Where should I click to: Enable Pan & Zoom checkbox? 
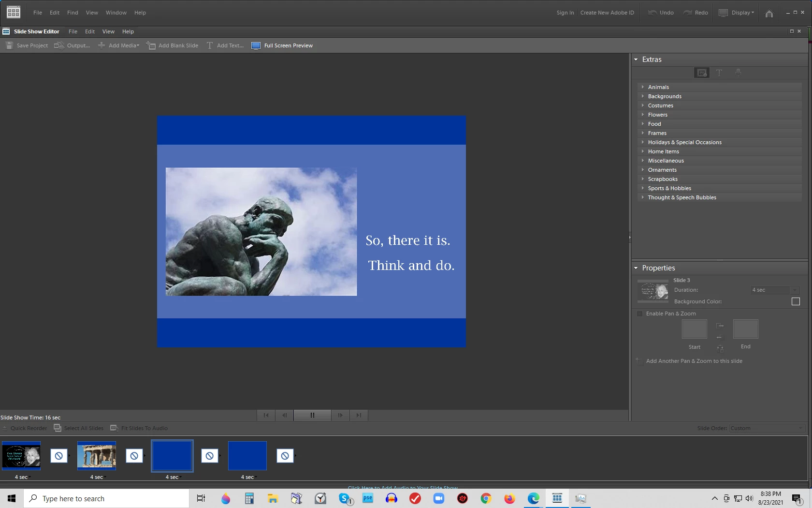(x=640, y=314)
